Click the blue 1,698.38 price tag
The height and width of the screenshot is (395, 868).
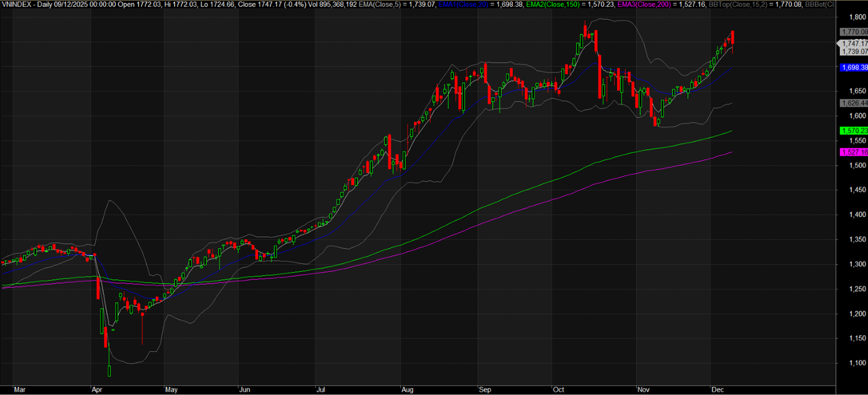pos(853,68)
